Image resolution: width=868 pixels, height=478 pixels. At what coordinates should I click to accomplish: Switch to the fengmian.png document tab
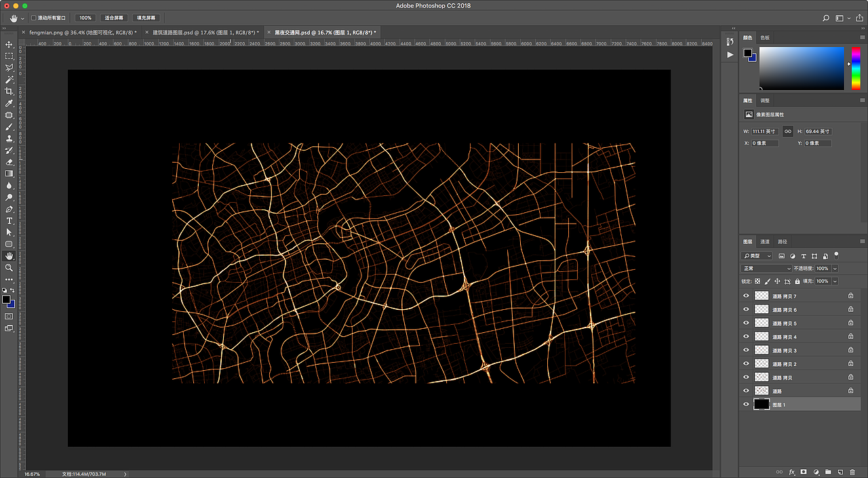click(82, 32)
